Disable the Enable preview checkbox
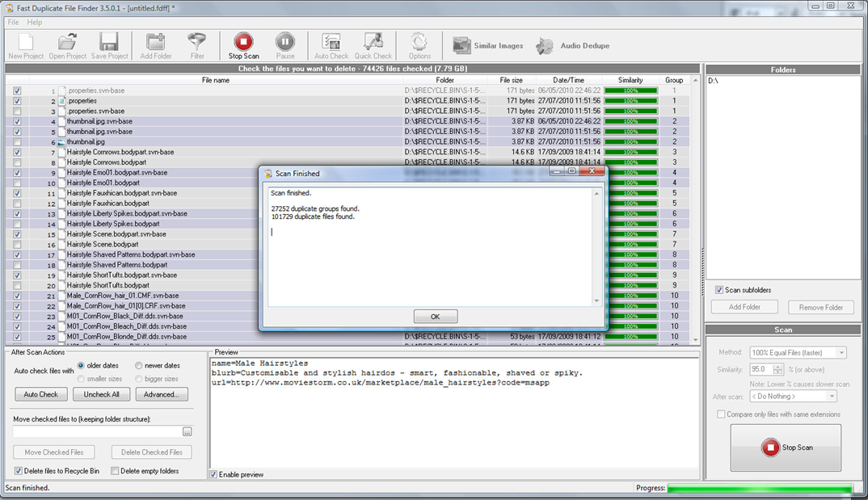Screen dimensions: 868x500 point(213,475)
